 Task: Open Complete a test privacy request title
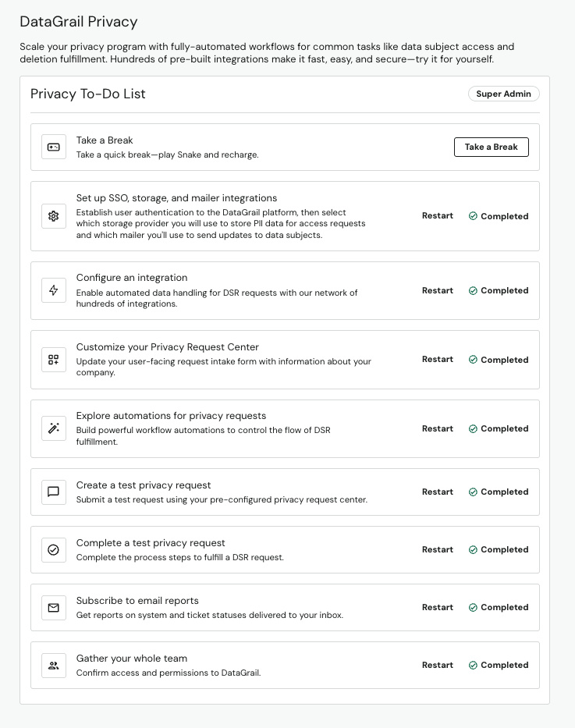[151, 543]
